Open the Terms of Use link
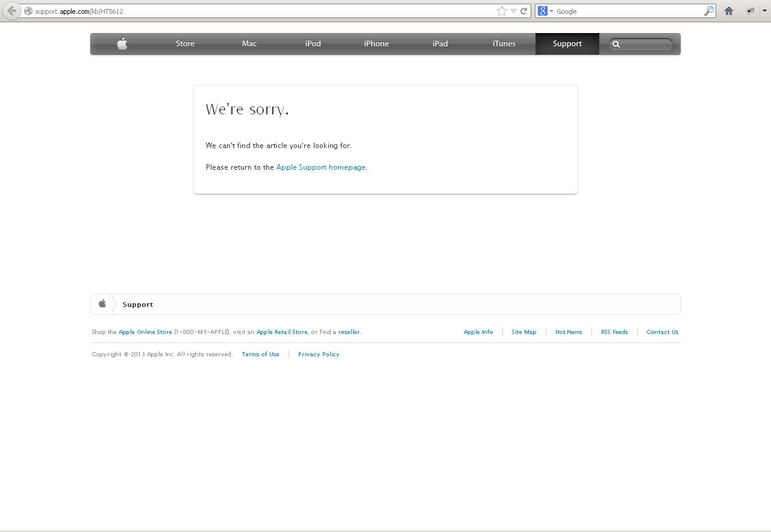Viewport: 771px width, 532px height. [x=260, y=354]
